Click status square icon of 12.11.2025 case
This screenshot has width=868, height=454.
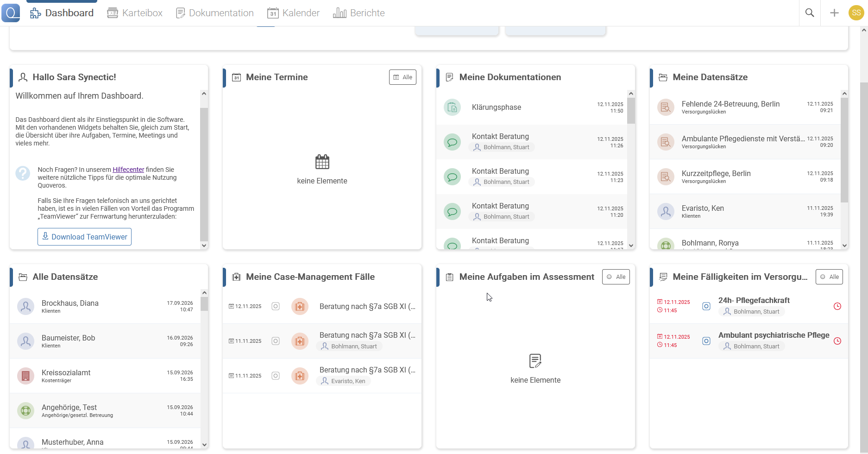(x=276, y=306)
